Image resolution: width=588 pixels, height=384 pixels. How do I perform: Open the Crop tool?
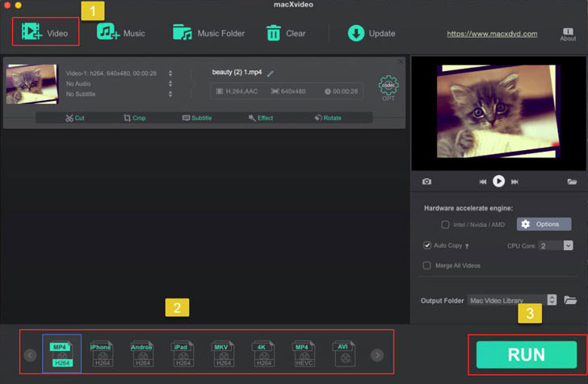(x=135, y=118)
